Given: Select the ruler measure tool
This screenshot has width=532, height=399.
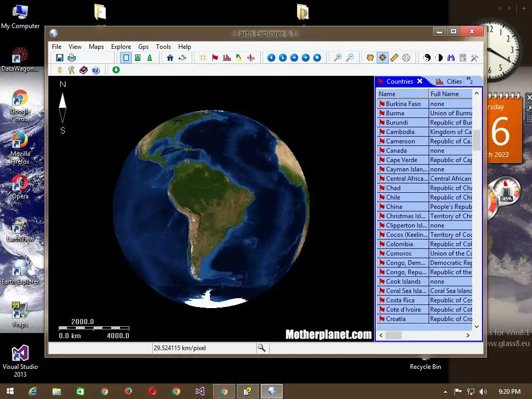Looking at the screenshot, I should click(x=394, y=58).
